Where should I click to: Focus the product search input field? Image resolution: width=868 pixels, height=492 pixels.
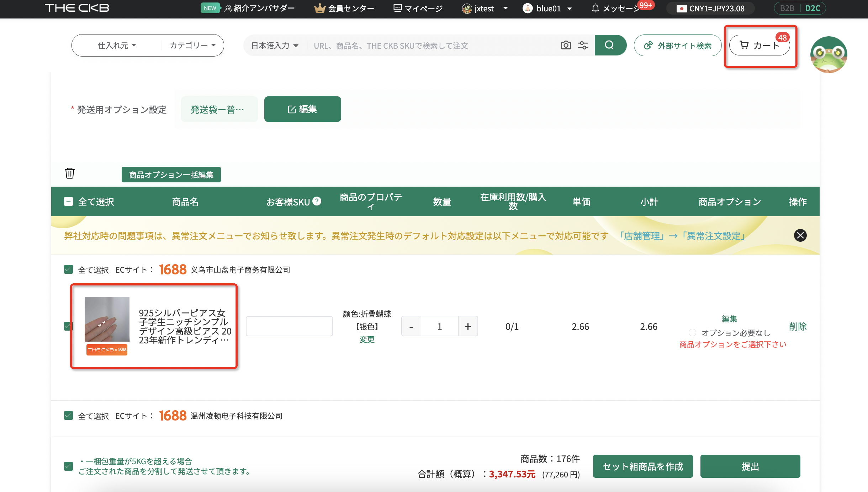pyautogui.click(x=432, y=46)
